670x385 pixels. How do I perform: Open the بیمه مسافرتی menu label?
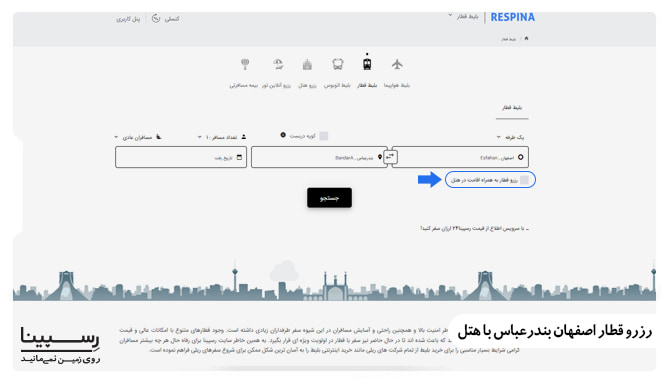coord(244,85)
